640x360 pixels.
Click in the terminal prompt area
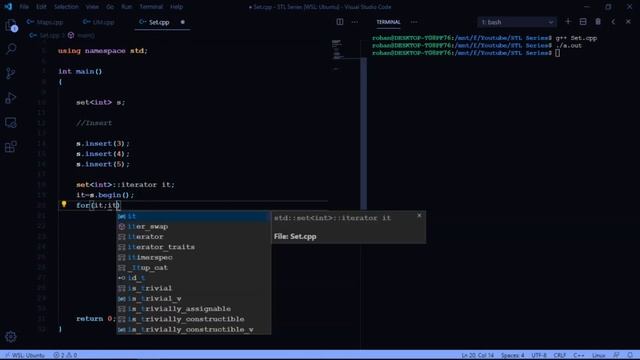[558, 53]
